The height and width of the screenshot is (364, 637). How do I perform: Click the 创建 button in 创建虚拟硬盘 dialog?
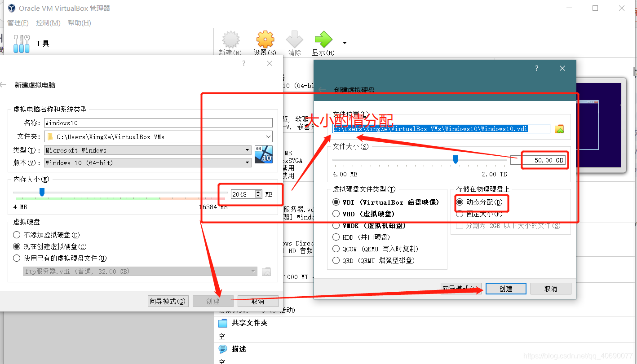506,289
